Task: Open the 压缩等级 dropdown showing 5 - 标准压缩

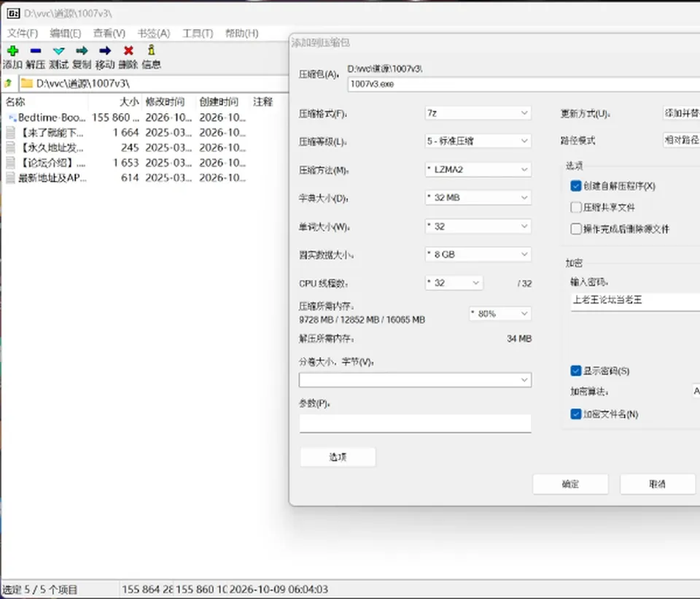Action: click(x=478, y=141)
